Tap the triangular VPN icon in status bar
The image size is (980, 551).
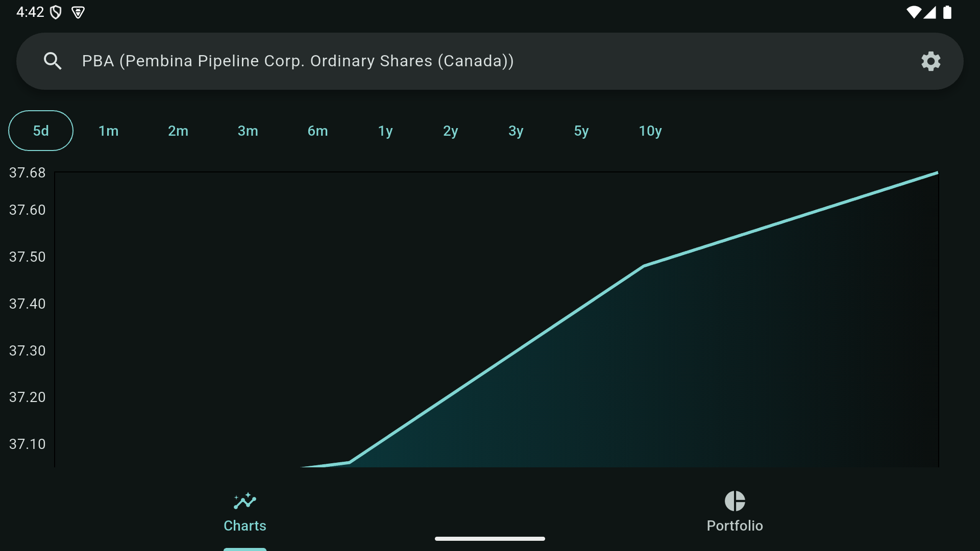pos(78,12)
